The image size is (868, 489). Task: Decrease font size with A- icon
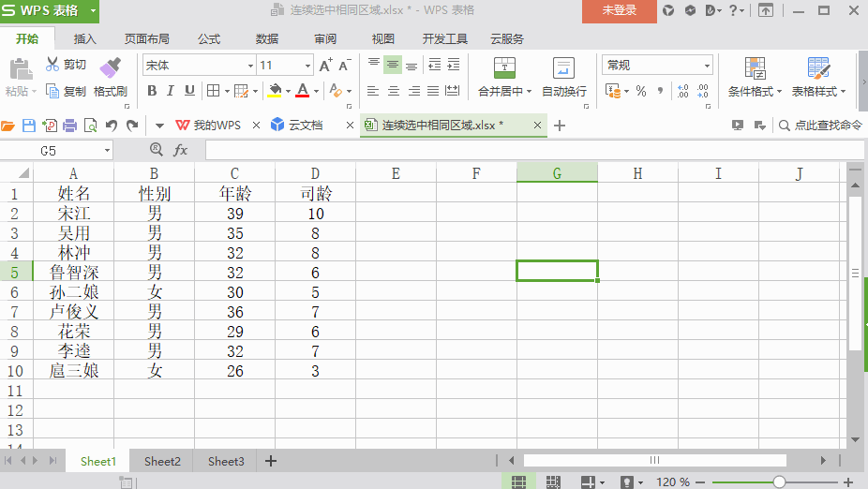[x=345, y=66]
